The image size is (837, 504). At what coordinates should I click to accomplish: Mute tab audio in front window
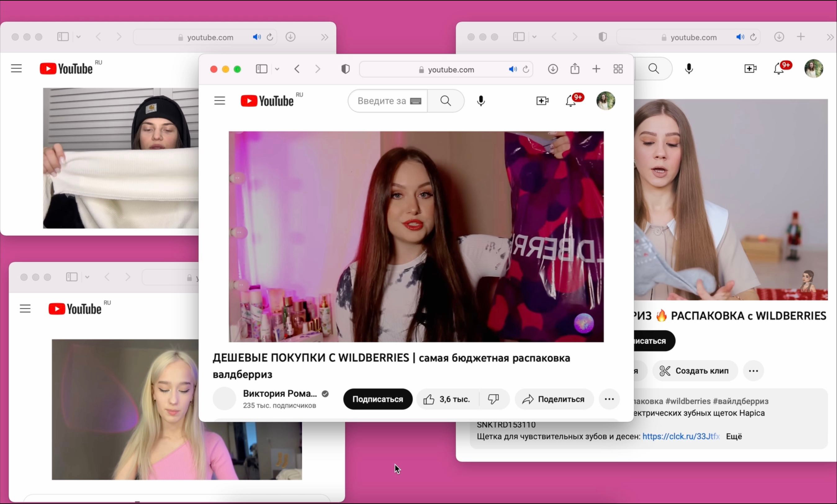[x=513, y=69]
